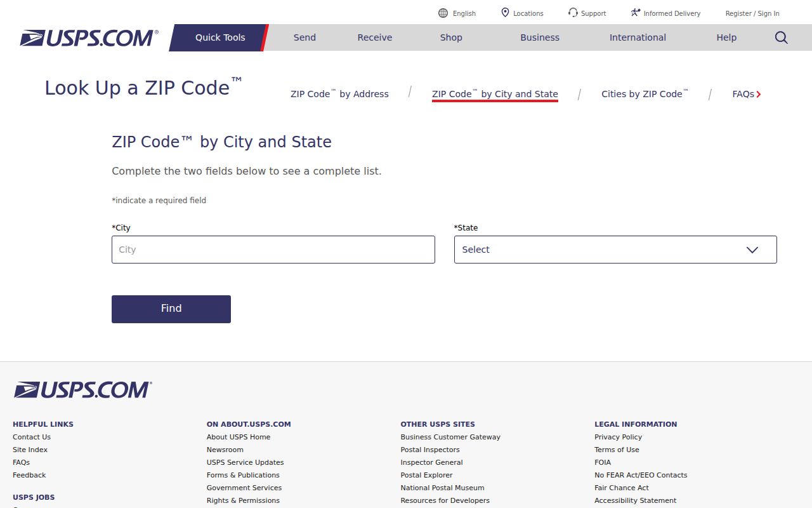Open the Support link

coord(593,13)
